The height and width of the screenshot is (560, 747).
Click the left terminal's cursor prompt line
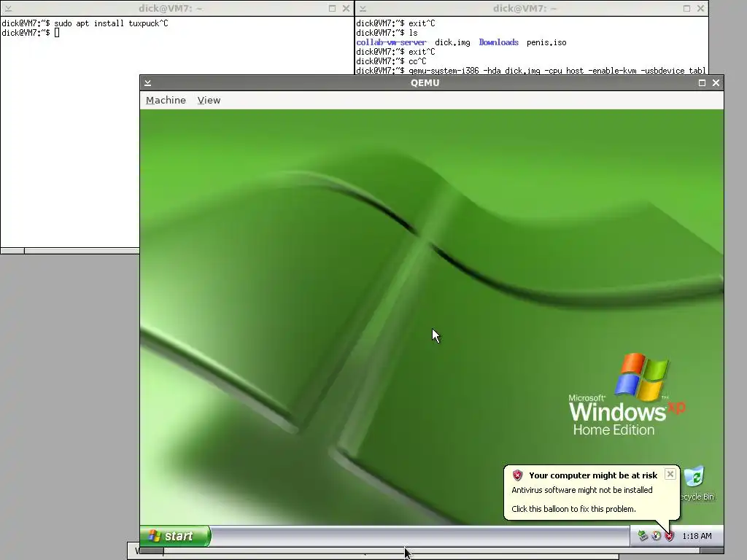pyautogui.click(x=31, y=33)
